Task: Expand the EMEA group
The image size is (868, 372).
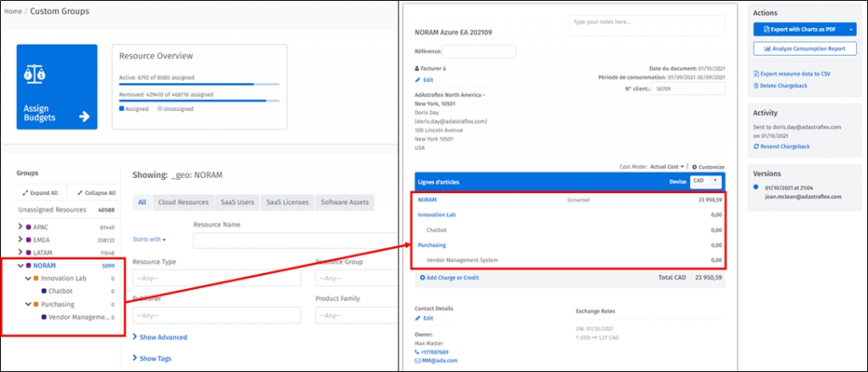Action: [20, 240]
